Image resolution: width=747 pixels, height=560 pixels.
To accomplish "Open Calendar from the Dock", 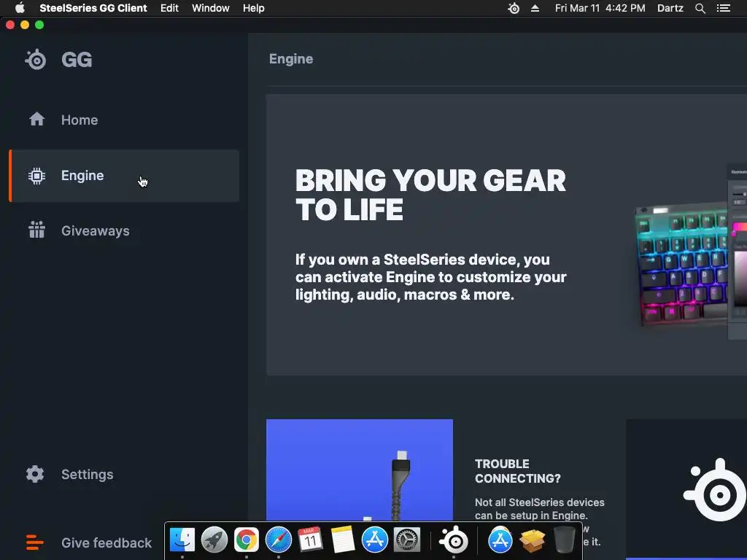I will [x=310, y=540].
